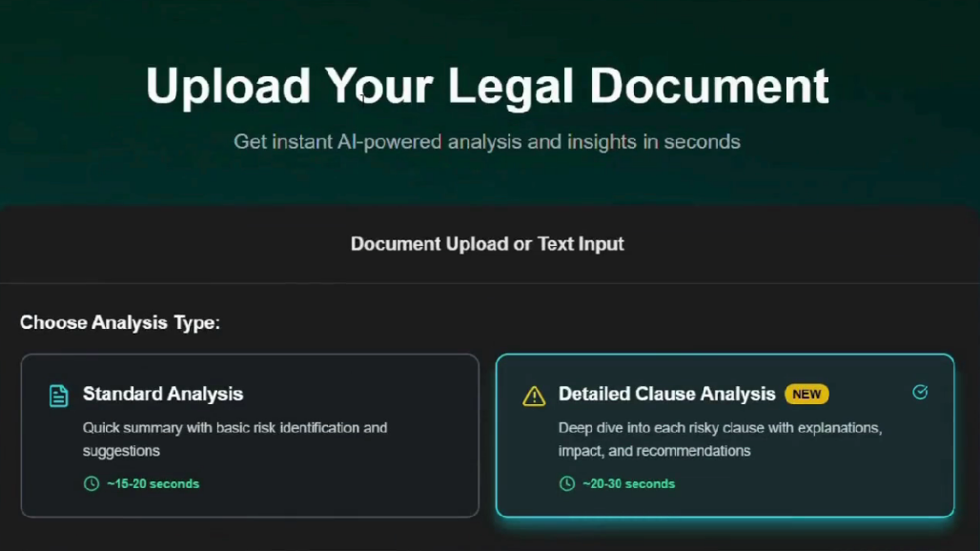980x551 pixels.
Task: Click the Standard Analysis document icon
Action: [59, 396]
